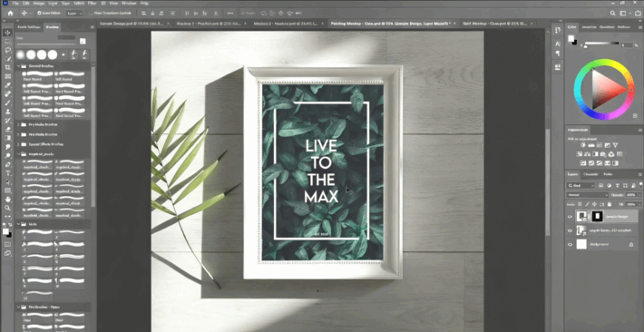
Task: Collapse the General Brushes folder
Action: pyautogui.click(x=18, y=65)
